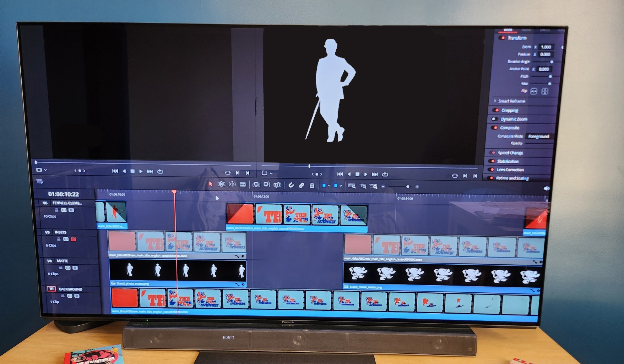Screen dimensions: 624x364
Task: Click the Flip Vertical icon in Transform
Action: (x=544, y=92)
